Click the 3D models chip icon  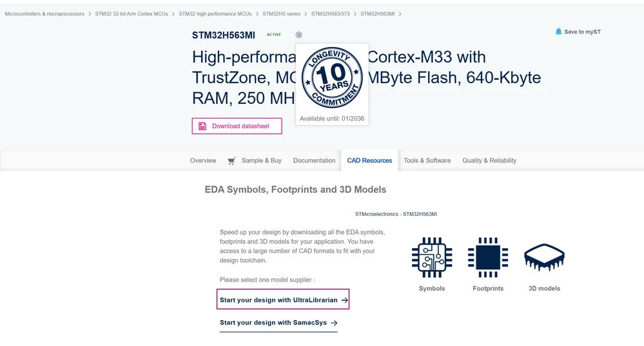[544, 257]
